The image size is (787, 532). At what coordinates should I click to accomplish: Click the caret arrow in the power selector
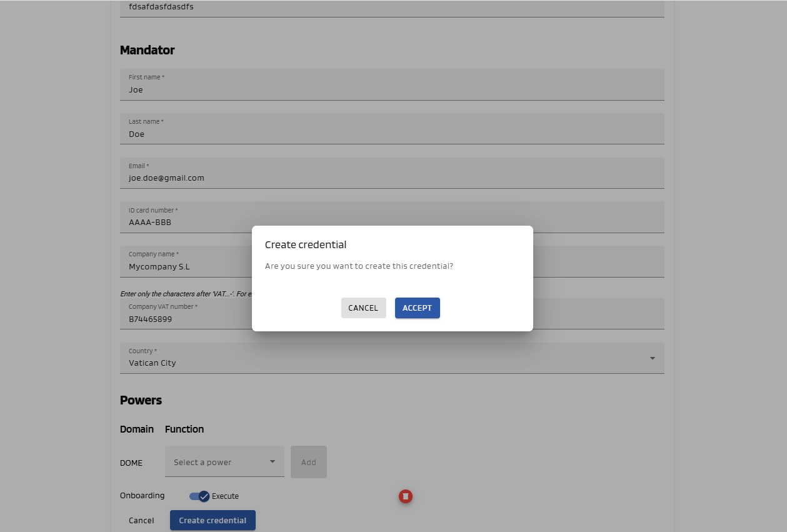click(x=273, y=462)
